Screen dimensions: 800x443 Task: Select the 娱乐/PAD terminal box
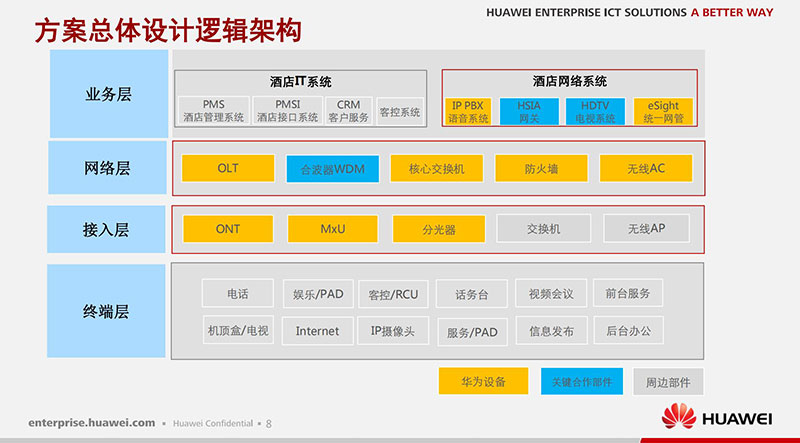coord(318,294)
